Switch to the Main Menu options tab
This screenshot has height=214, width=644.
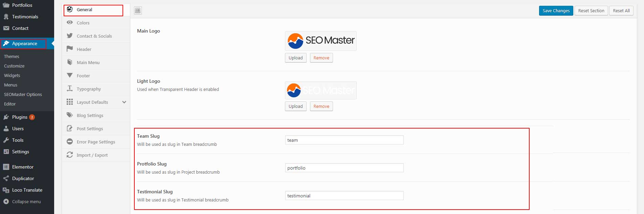click(x=96, y=62)
